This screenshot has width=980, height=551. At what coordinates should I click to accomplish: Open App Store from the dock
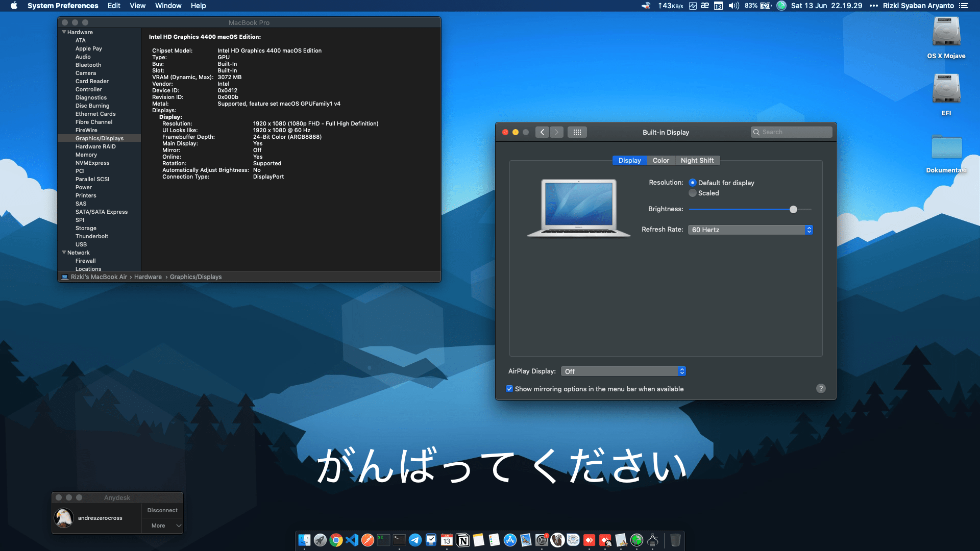510,540
